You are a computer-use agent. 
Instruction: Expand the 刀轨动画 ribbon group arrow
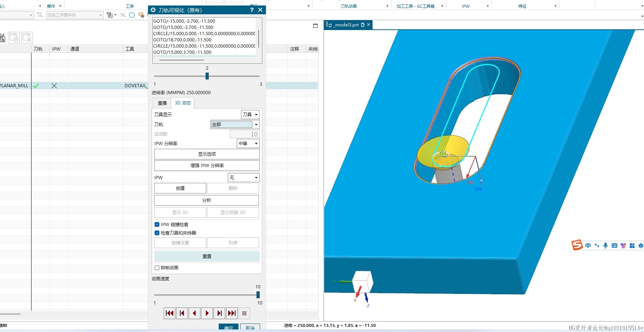coord(387,6)
